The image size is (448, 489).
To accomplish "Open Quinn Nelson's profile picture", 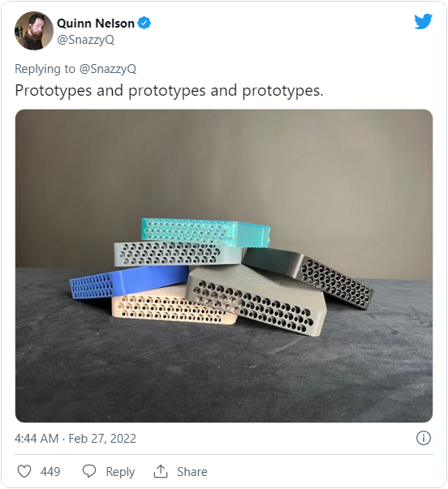I will coord(34,31).
